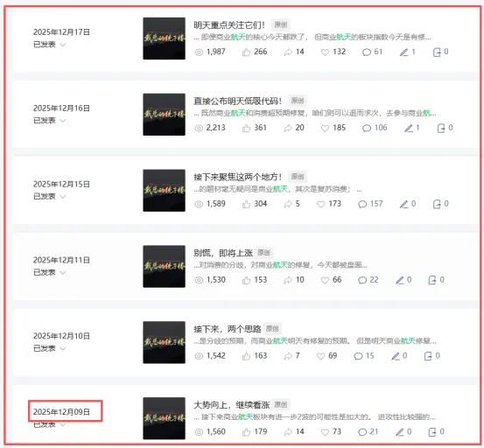Open article titled 直接公布明天低吸代码!
The image size is (484, 448).
tap(238, 101)
